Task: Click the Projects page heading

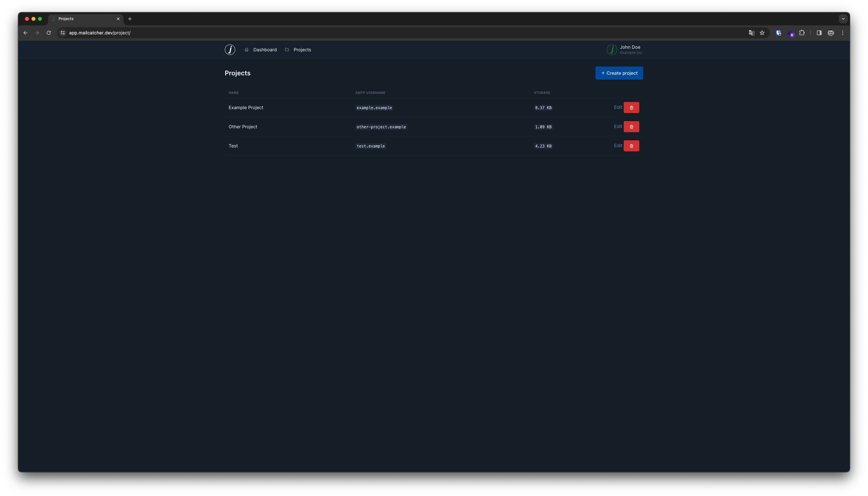Action: [x=237, y=73]
